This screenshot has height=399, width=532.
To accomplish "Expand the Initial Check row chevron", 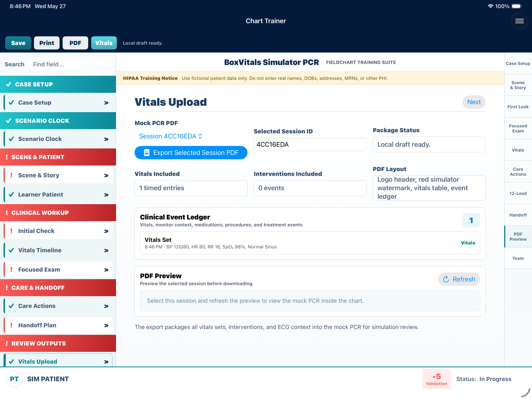I will (106, 231).
